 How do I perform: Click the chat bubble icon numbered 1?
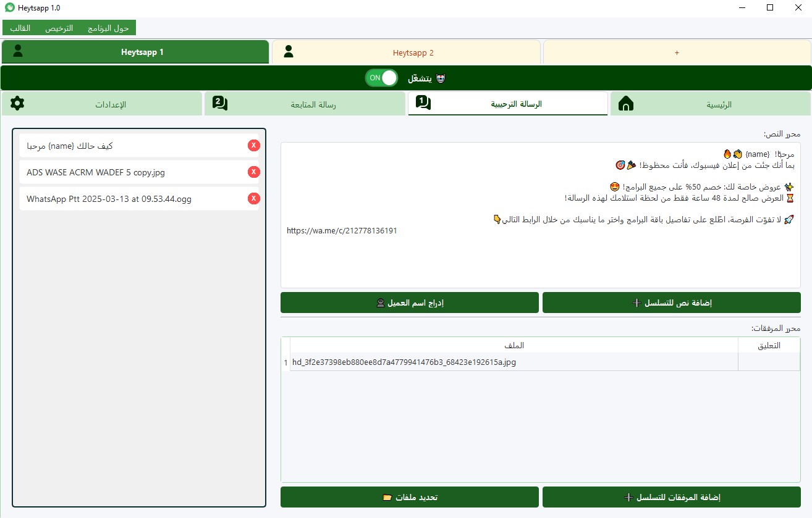point(423,103)
